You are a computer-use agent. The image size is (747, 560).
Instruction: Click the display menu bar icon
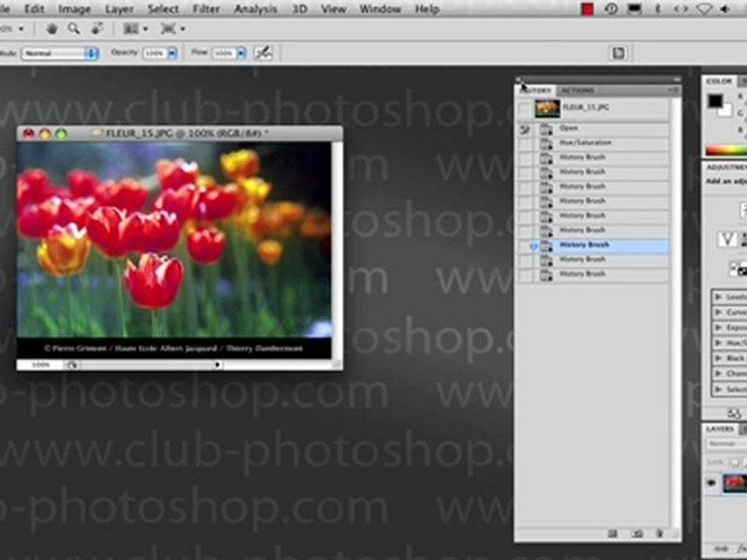coord(634,9)
